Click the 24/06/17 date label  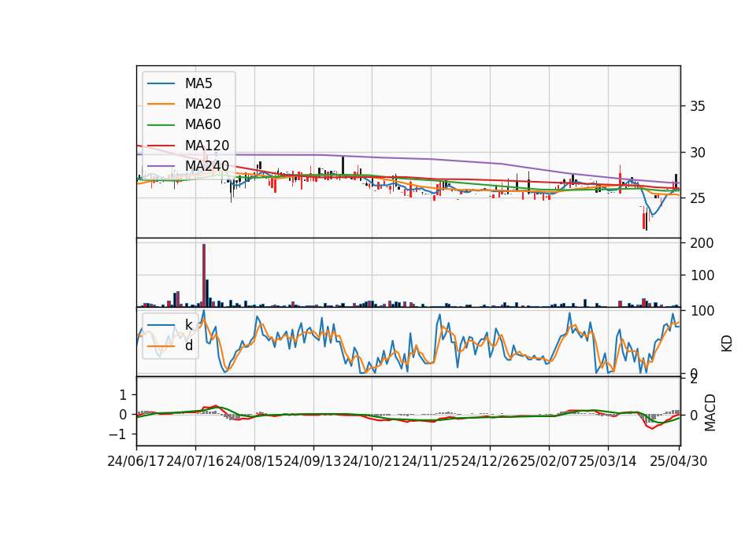pos(136,461)
